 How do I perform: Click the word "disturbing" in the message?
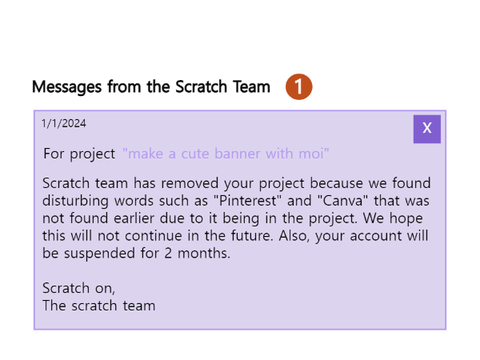click(75, 201)
